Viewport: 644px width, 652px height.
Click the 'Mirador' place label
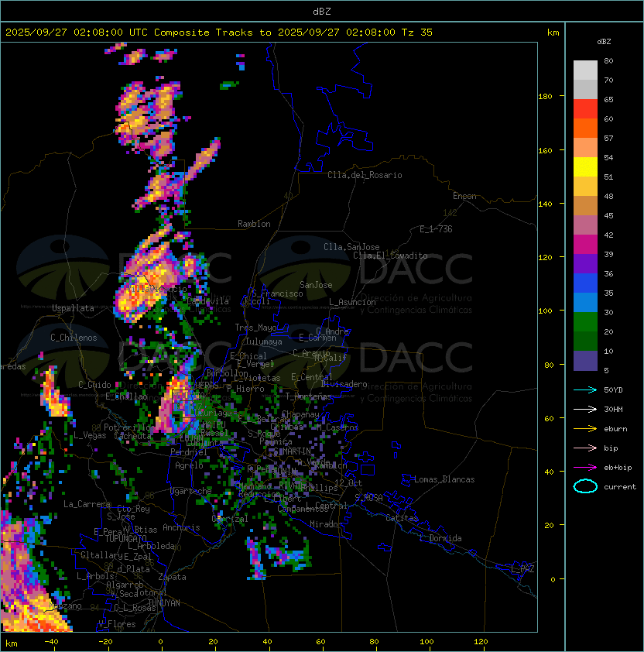coord(326,524)
